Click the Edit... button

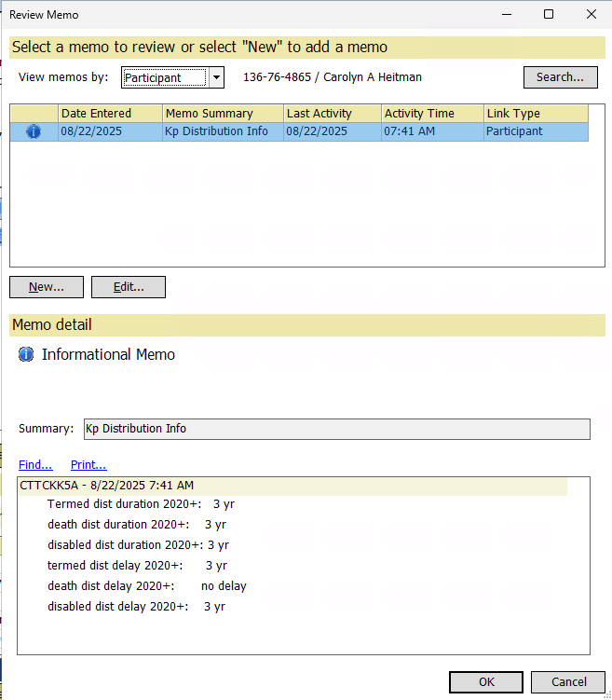pyautogui.click(x=129, y=286)
